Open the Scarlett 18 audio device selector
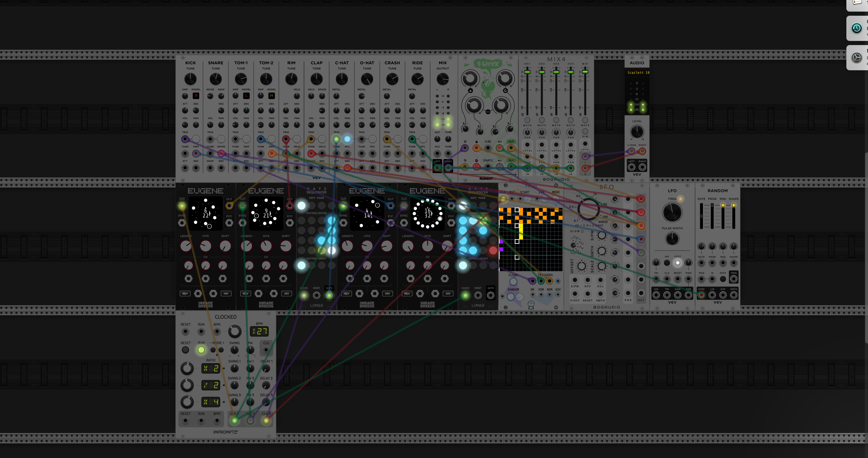This screenshot has width=868, height=458. click(637, 73)
